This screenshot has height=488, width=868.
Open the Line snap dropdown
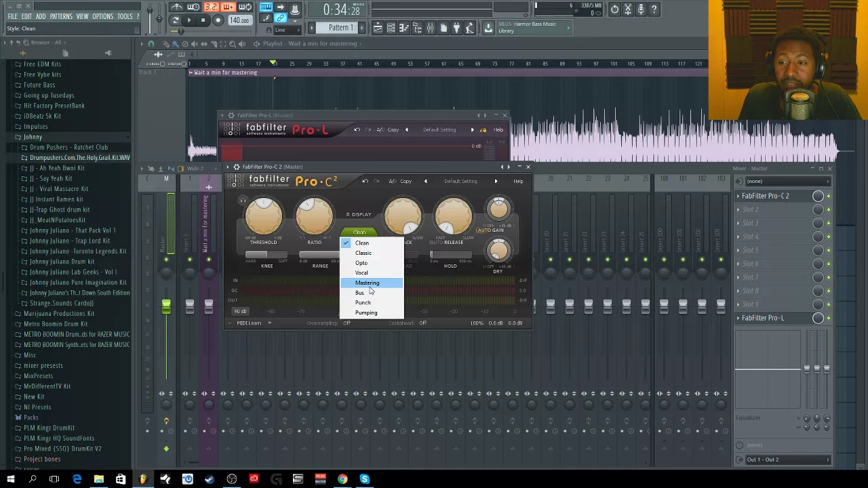click(x=288, y=30)
